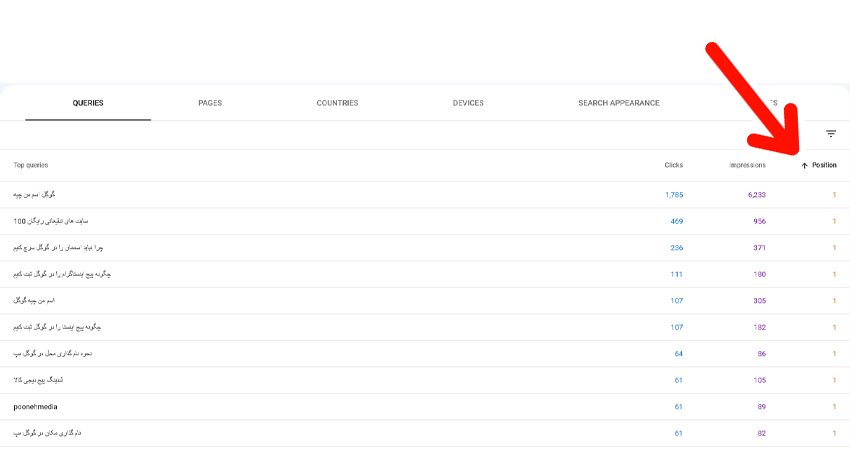Click the 305 impressions value
This screenshot has width=850, height=450.
click(759, 301)
